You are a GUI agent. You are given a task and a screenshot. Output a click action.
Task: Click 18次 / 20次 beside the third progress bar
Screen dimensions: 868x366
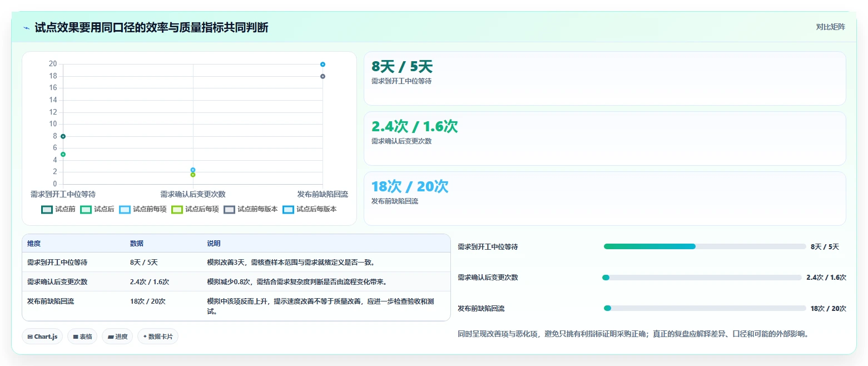click(829, 309)
